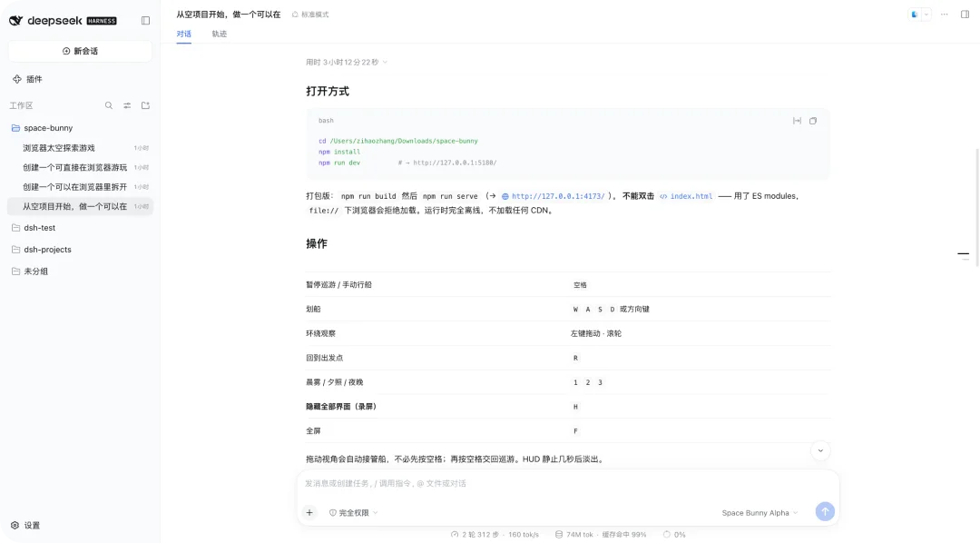Jump to bottom with round chevron button
980x543 pixels.
[820, 450]
